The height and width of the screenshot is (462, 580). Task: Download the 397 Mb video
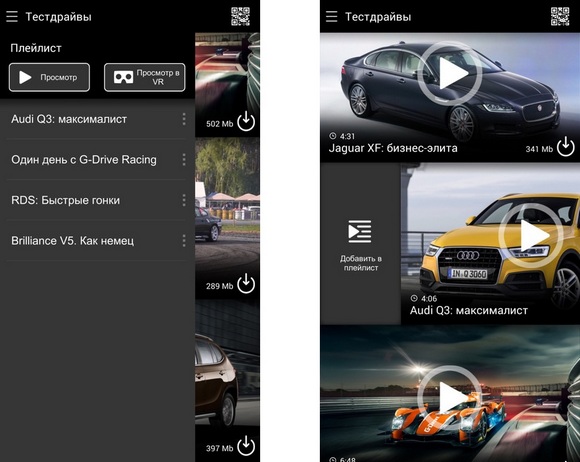(x=246, y=446)
